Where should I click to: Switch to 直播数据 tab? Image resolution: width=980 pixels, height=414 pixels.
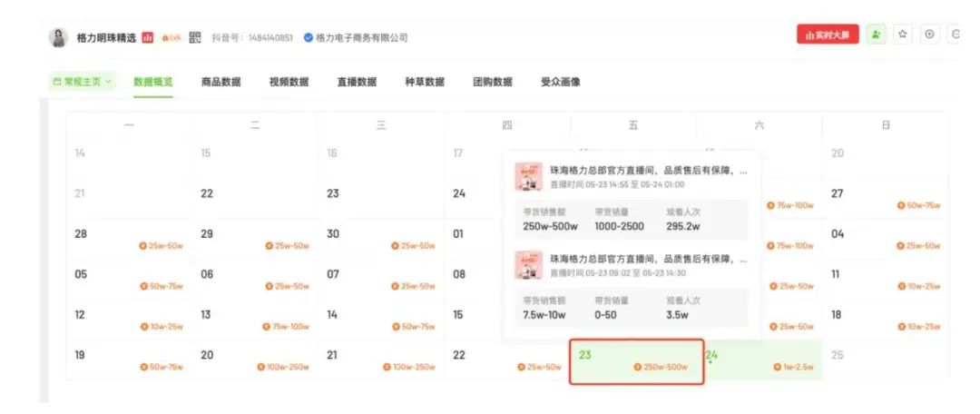click(357, 82)
